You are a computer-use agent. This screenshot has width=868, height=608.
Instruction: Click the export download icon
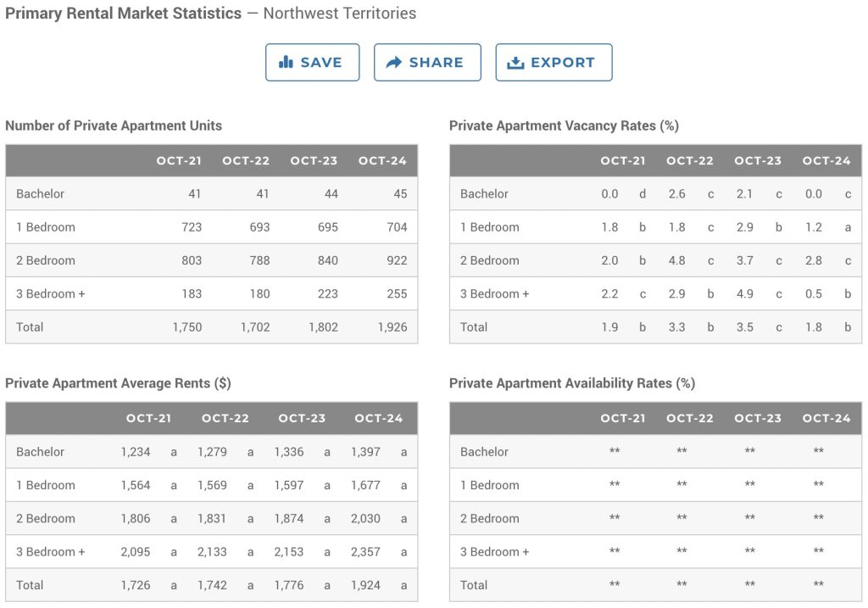pyautogui.click(x=515, y=63)
